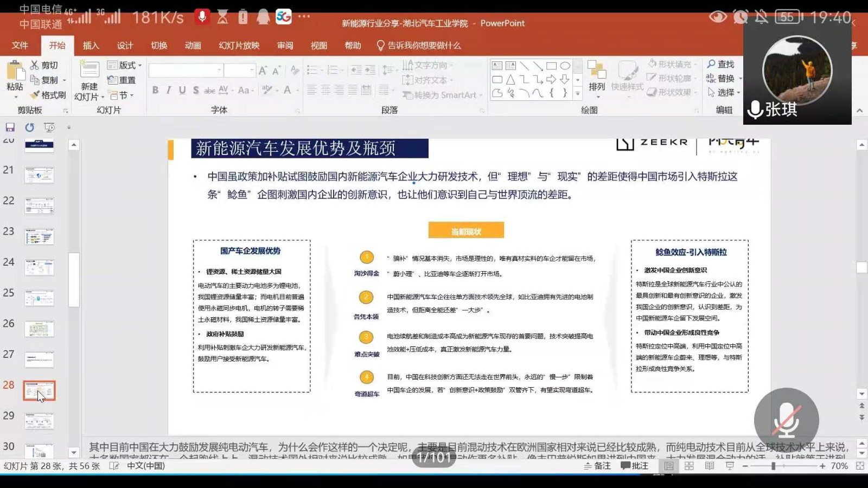Expand the font name combo box
The height and width of the screenshot is (488, 868).
click(x=220, y=70)
